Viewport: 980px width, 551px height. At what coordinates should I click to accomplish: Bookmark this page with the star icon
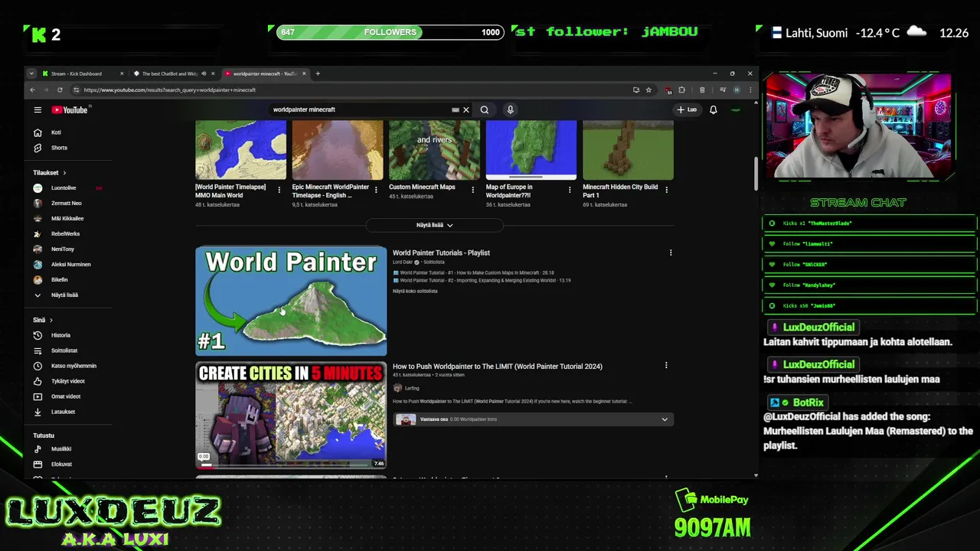648,90
